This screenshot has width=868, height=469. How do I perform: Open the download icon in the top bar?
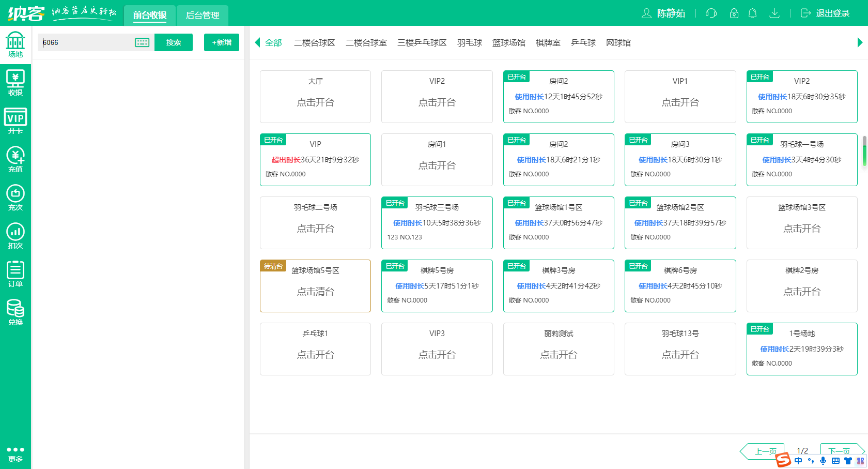[x=774, y=13]
